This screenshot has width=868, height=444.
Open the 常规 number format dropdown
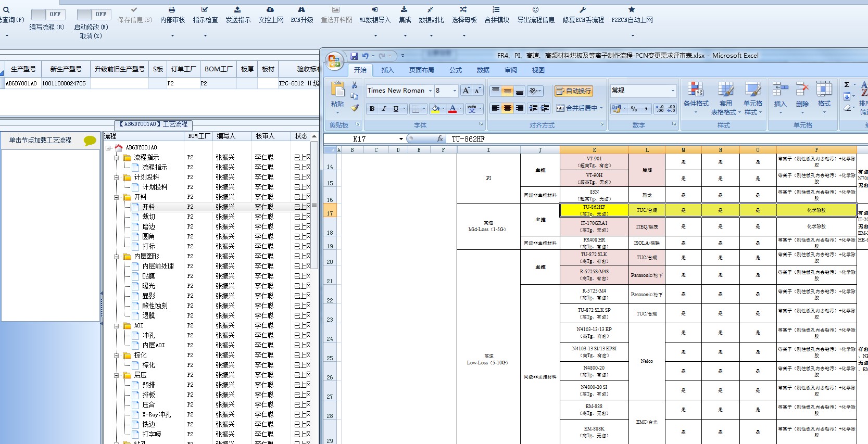pos(672,91)
